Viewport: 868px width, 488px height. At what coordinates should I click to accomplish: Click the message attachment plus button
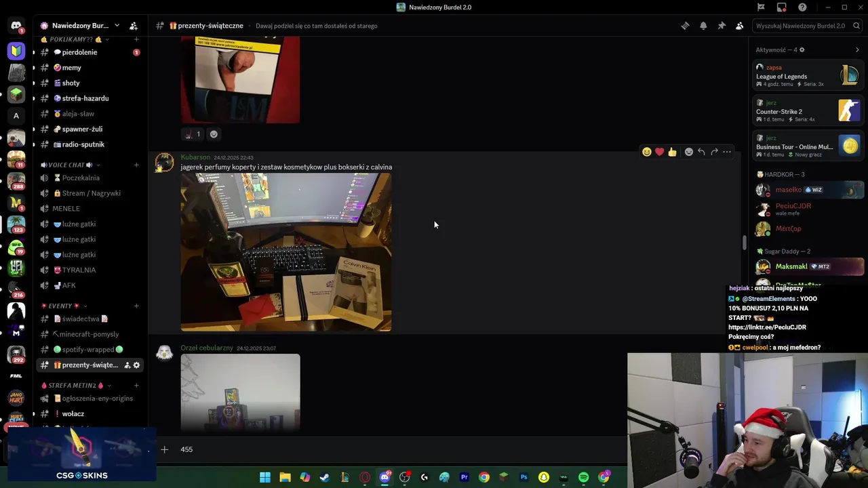point(164,449)
